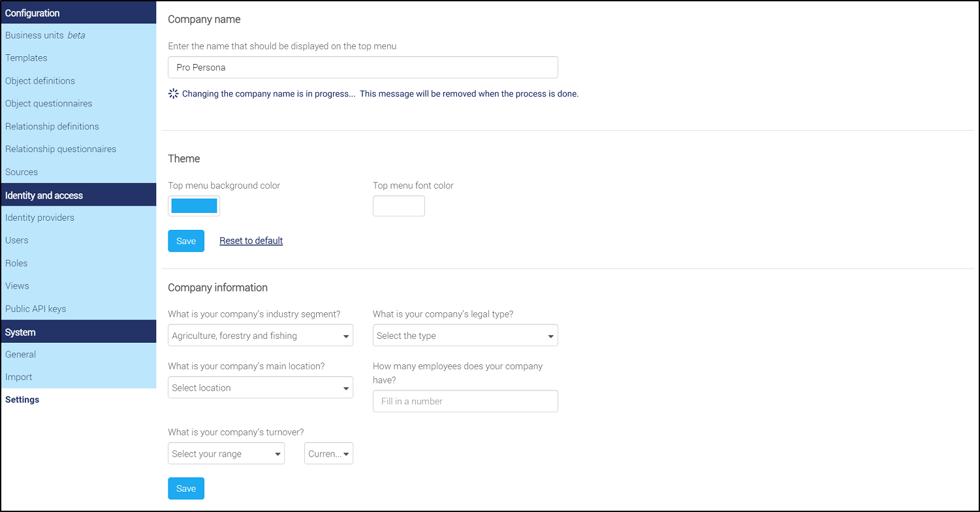
Task: Click the System section header
Action: [79, 332]
